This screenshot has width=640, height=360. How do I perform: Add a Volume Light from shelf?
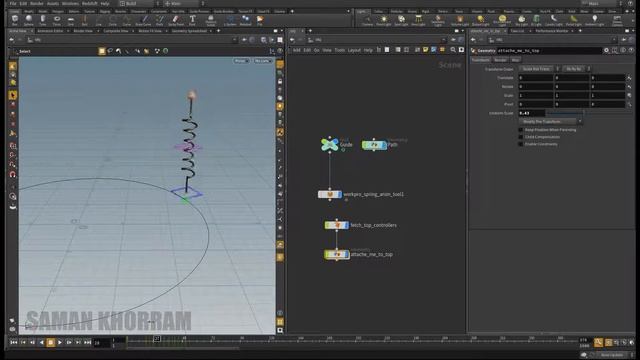click(460, 20)
